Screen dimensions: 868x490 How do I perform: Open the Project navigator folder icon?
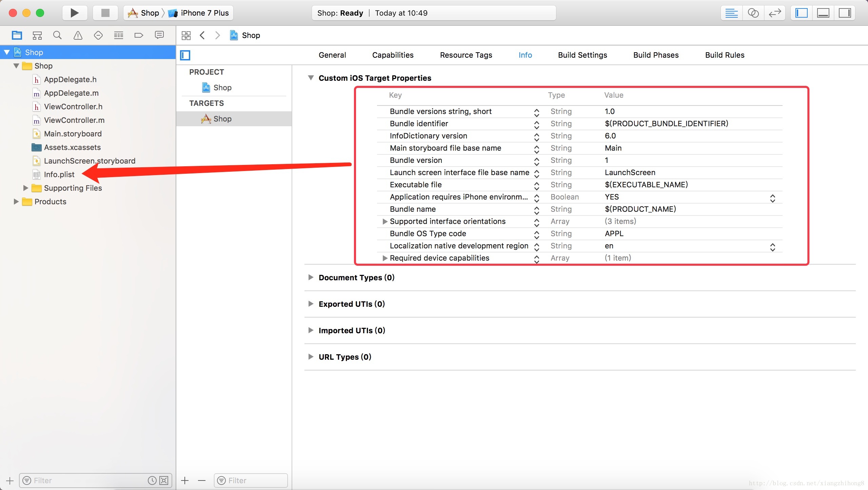[17, 35]
